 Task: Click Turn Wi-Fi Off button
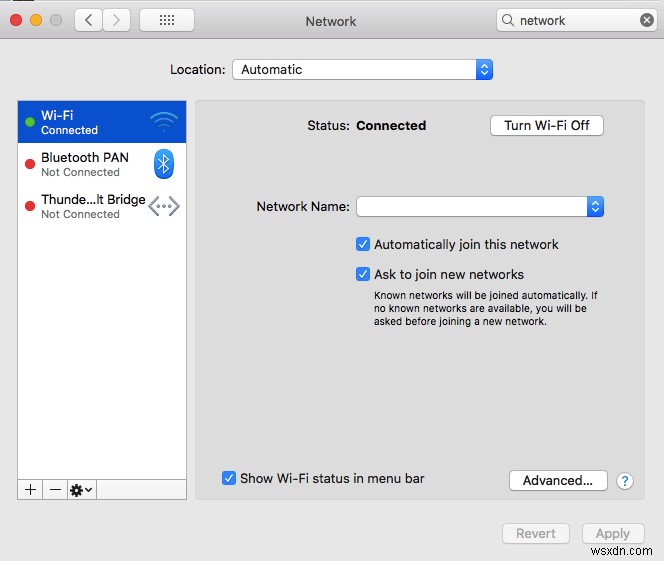coord(547,125)
